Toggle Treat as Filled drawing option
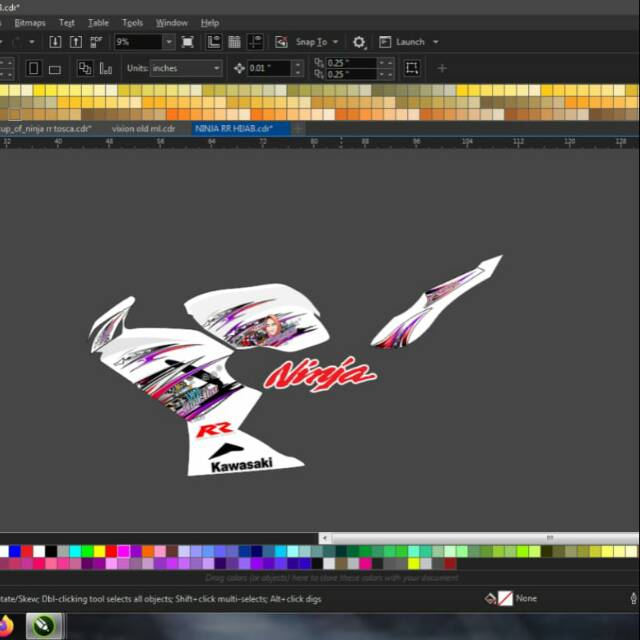Viewport: 640px width, 640px height. pyautogui.click(x=411, y=68)
